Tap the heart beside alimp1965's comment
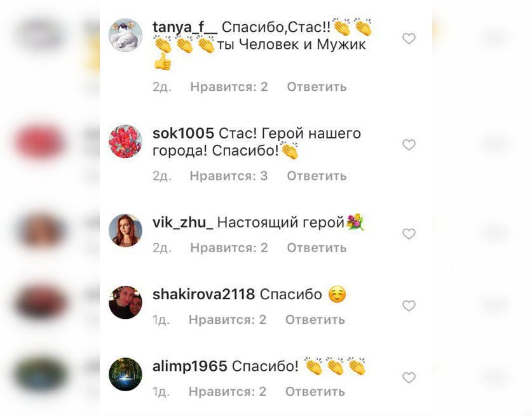Screen dimensions: 532x416 point(409,378)
